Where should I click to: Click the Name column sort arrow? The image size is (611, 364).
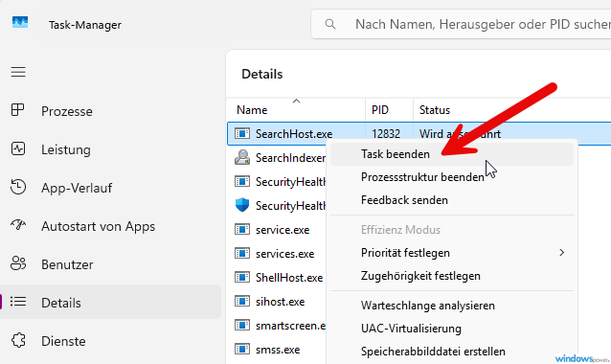pyautogui.click(x=296, y=101)
